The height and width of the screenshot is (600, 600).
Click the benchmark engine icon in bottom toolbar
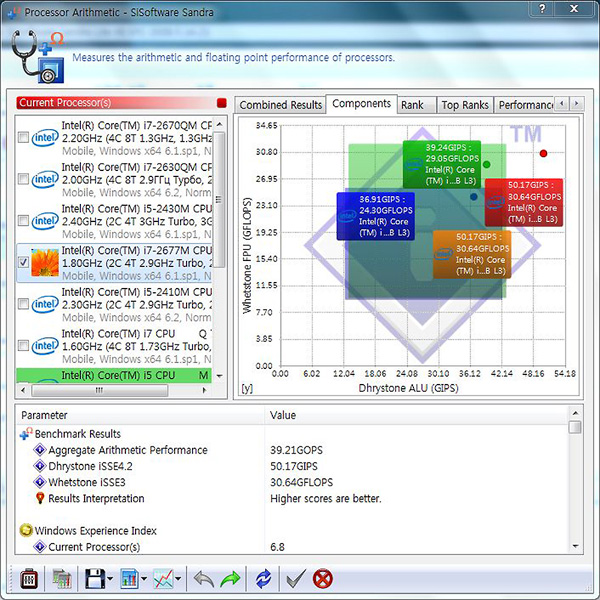click(29, 578)
